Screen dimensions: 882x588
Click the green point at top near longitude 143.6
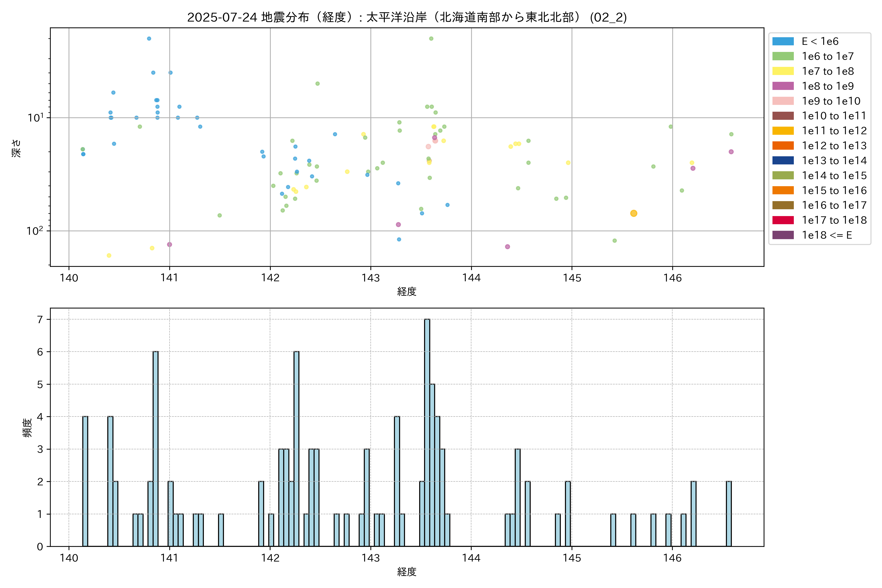(431, 39)
